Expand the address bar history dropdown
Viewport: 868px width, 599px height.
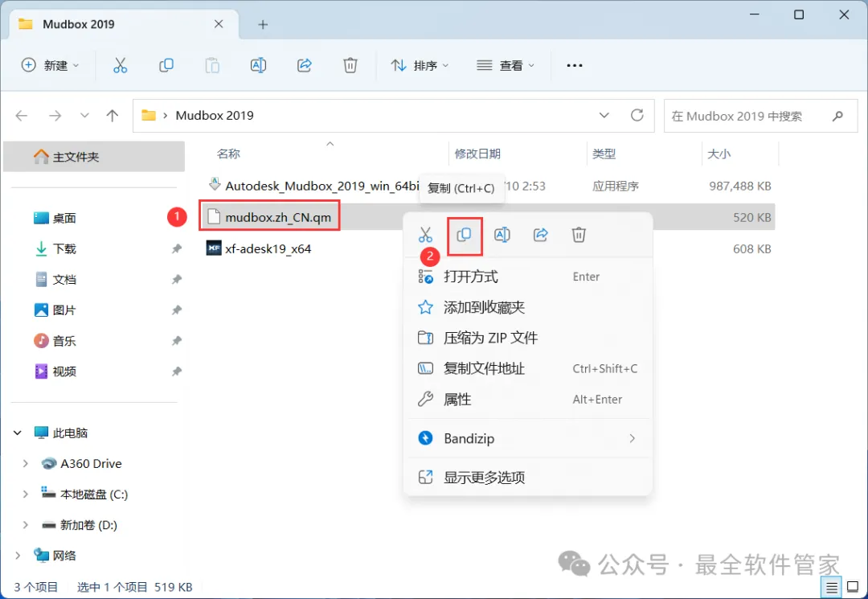point(604,115)
